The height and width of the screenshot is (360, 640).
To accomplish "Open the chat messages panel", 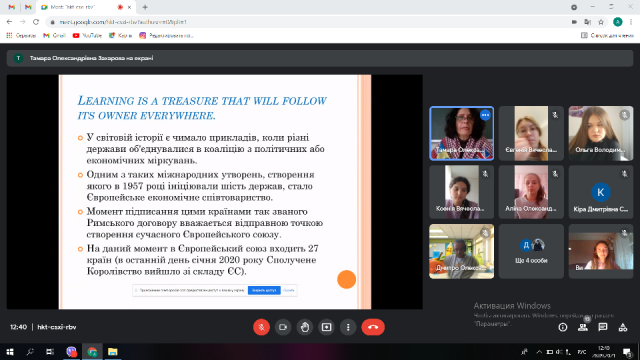I will pyautogui.click(x=602, y=327).
